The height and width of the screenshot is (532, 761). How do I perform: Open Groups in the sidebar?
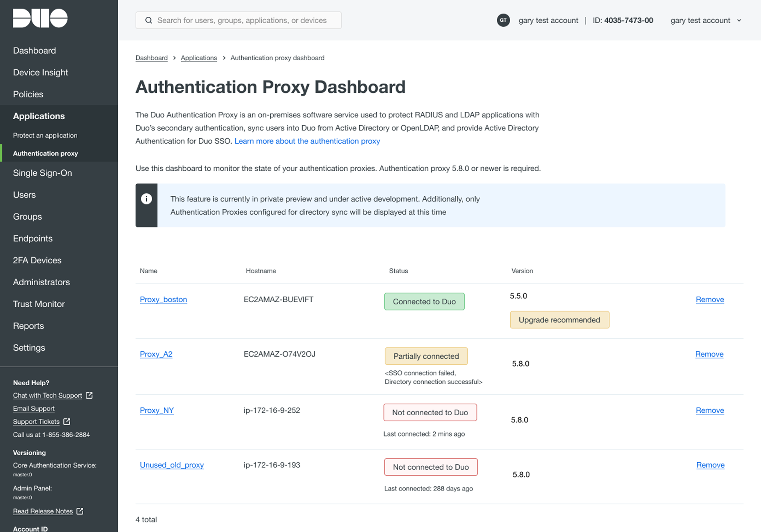(x=28, y=217)
